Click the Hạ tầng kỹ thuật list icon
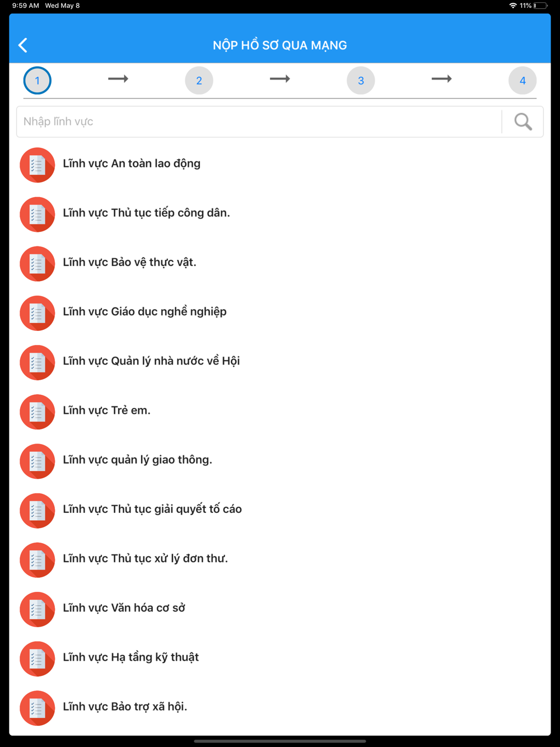The height and width of the screenshot is (747, 560). [38, 659]
